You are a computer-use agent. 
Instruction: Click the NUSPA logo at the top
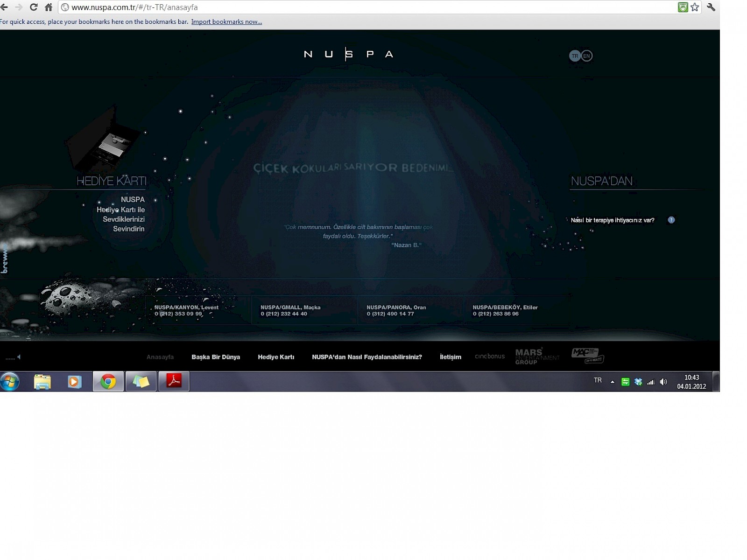pyautogui.click(x=348, y=54)
